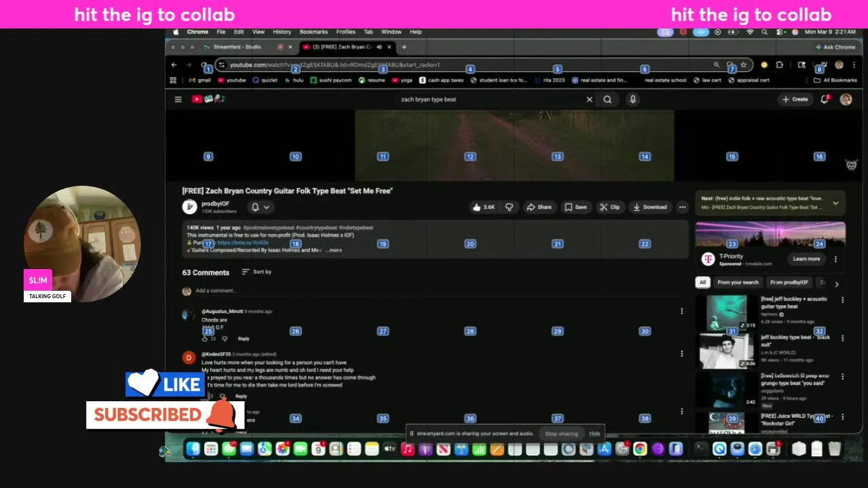
Task: Open the YouTube account avatar menu
Action: coord(846,99)
